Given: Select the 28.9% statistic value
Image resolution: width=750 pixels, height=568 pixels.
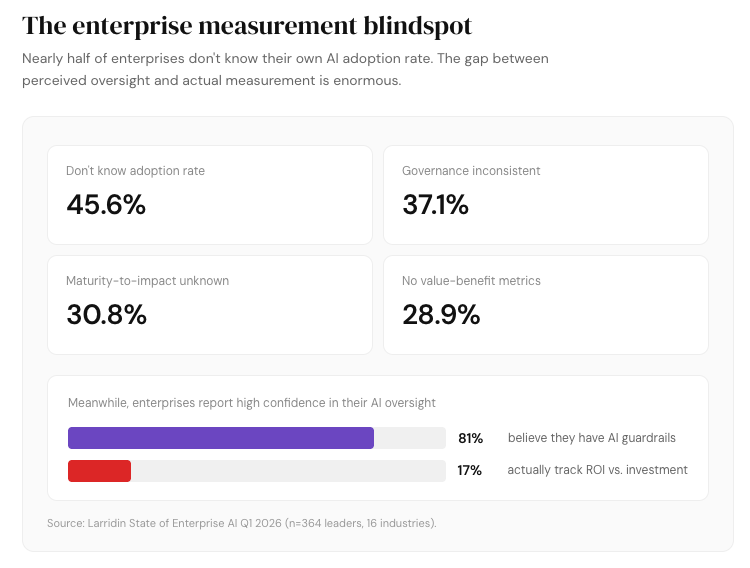Looking at the screenshot, I should 441,314.
